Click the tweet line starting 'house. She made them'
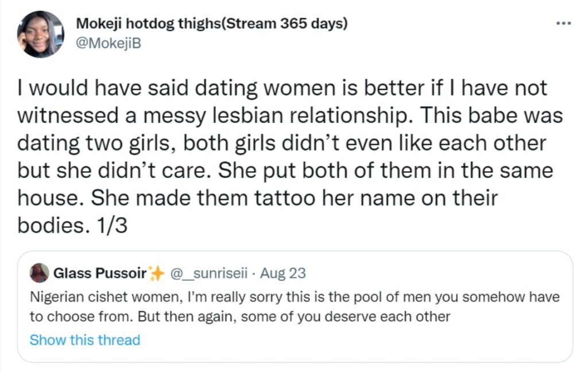Image resolution: width=588 pixels, height=375 pixels. [257, 198]
